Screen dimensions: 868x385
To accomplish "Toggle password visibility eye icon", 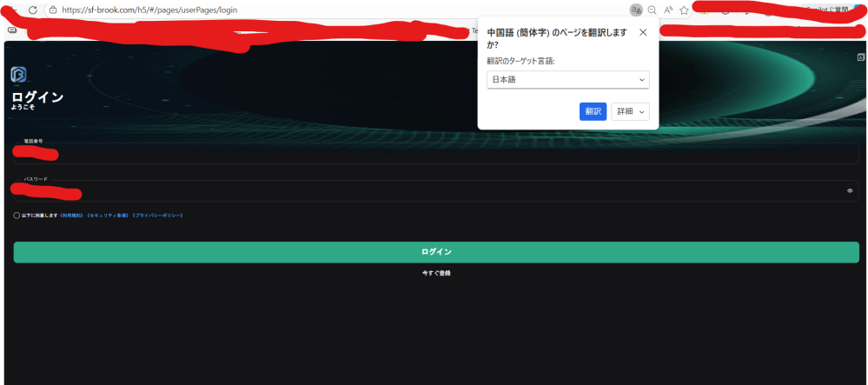I will coord(849,190).
